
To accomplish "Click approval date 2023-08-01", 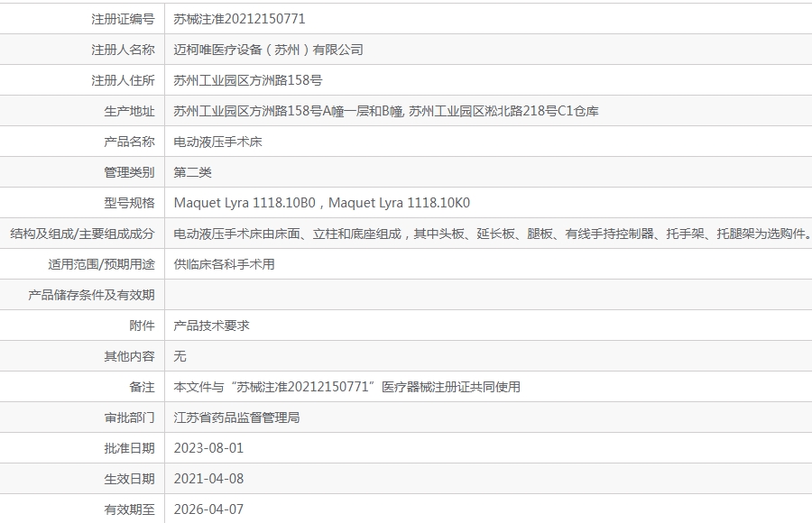I will point(208,448).
